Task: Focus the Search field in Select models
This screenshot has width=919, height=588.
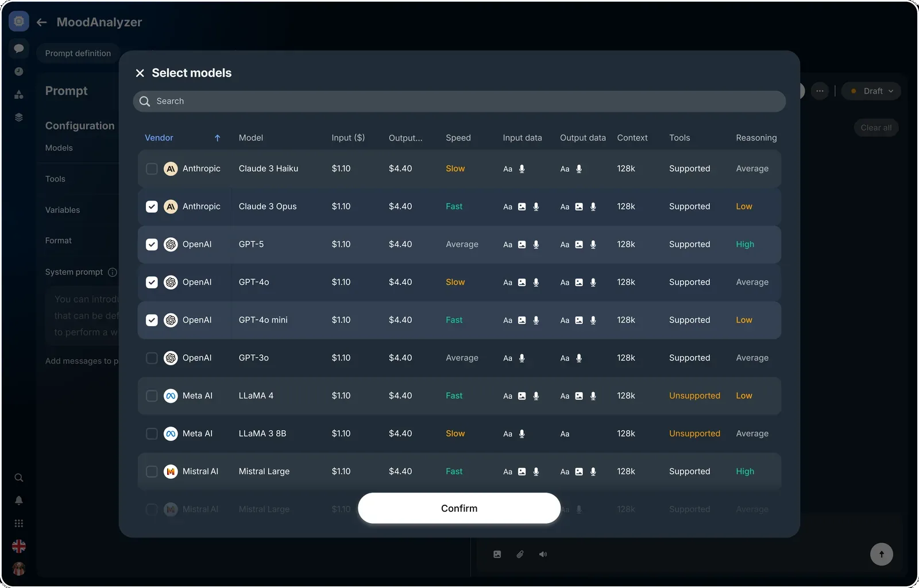Action: pyautogui.click(x=459, y=101)
